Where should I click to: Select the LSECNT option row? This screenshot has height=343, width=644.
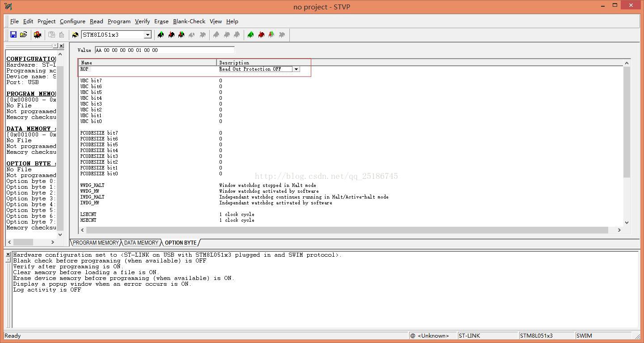point(88,214)
